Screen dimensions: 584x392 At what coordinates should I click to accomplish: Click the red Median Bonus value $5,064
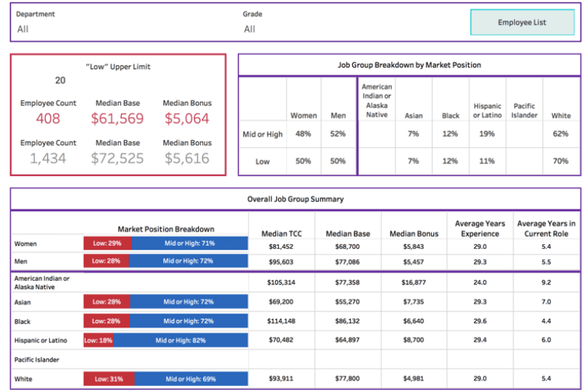(x=187, y=118)
